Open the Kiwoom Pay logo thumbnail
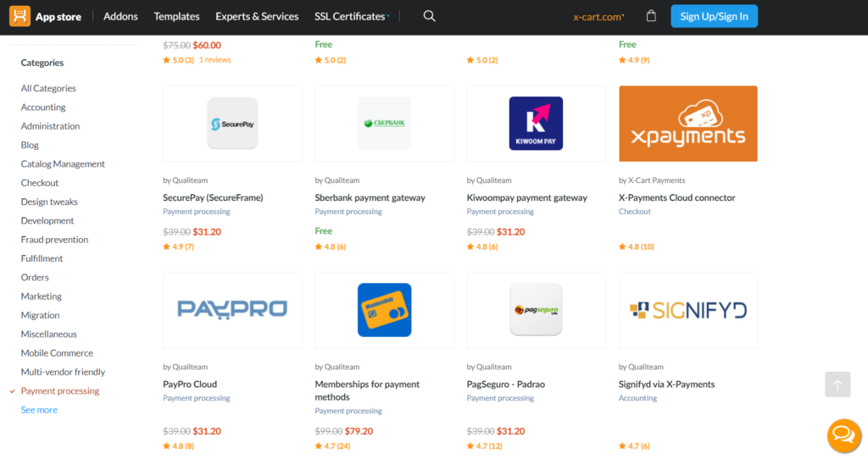This screenshot has height=459, width=868. 536,124
